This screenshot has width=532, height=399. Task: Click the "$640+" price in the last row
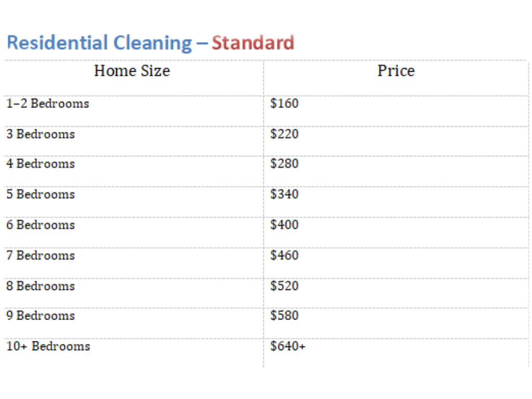[x=288, y=346]
